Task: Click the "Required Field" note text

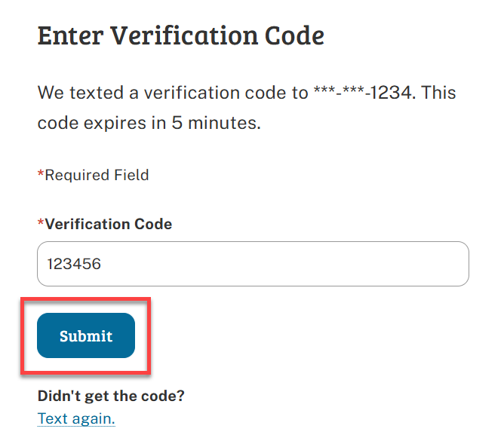Action: (x=97, y=175)
